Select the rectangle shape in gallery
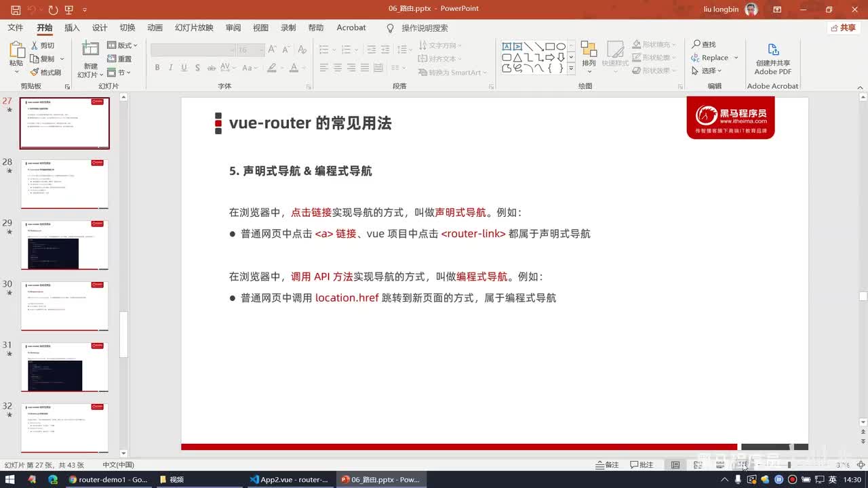Screen dimensions: 868x488 550,47
